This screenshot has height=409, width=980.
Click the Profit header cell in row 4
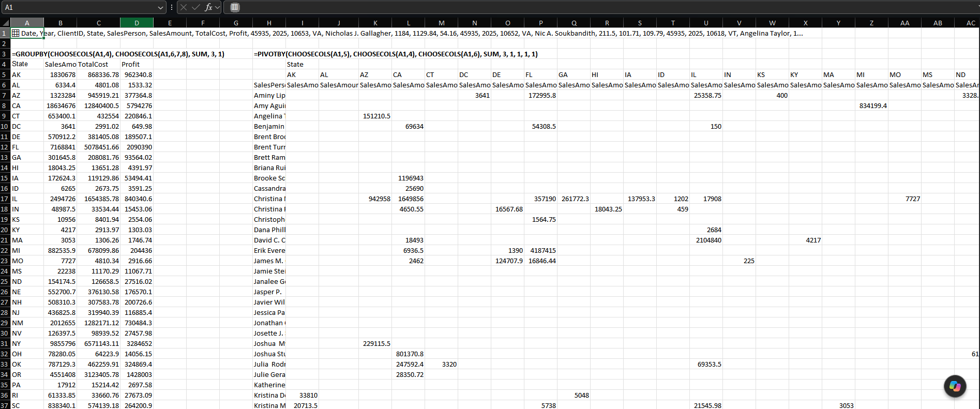pyautogui.click(x=137, y=64)
